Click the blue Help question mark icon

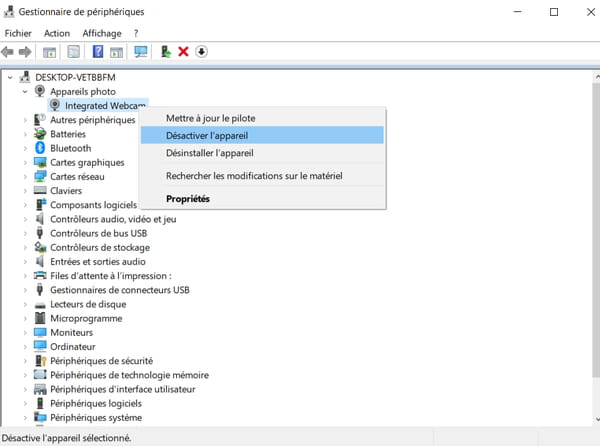point(98,52)
